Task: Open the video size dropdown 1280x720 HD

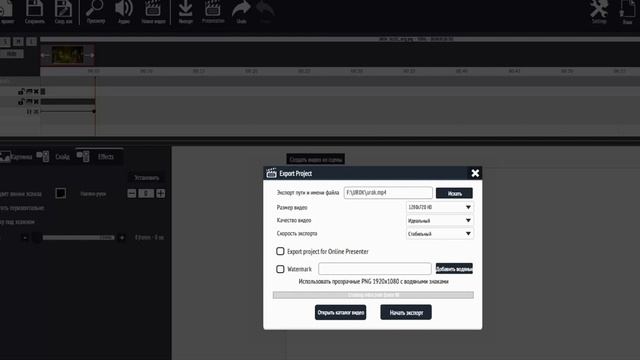Action: click(x=440, y=207)
